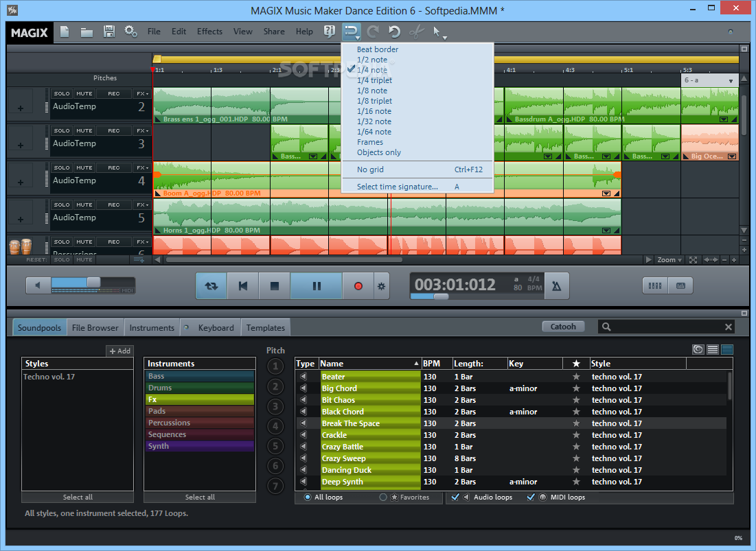756x551 pixels.
Task: Toggle MUTE on AudioTemp track 2
Action: coord(84,93)
